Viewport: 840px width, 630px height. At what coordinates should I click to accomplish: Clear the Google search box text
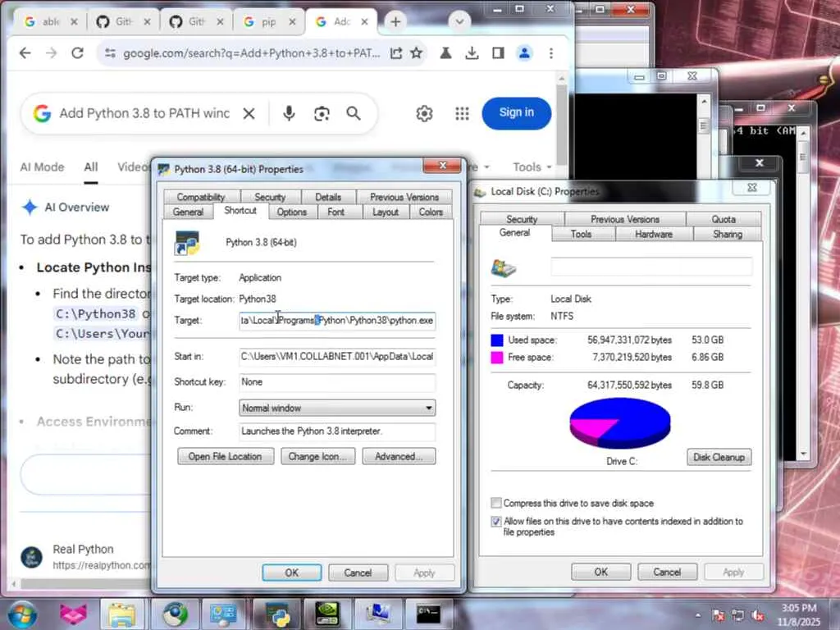249,113
